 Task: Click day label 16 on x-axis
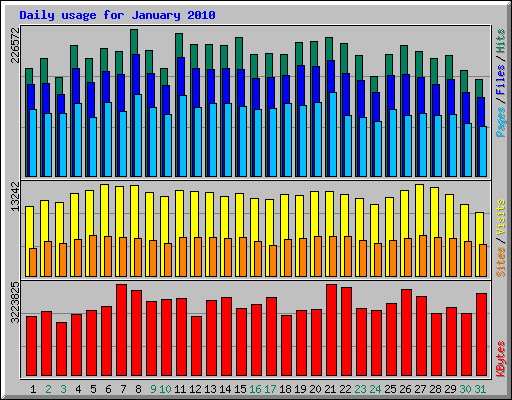[x=255, y=389]
